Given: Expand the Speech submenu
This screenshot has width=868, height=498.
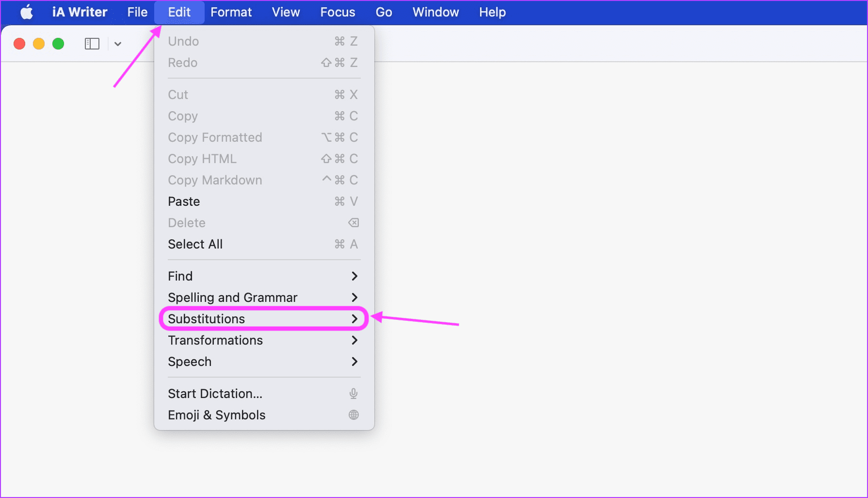Looking at the screenshot, I should click(264, 362).
